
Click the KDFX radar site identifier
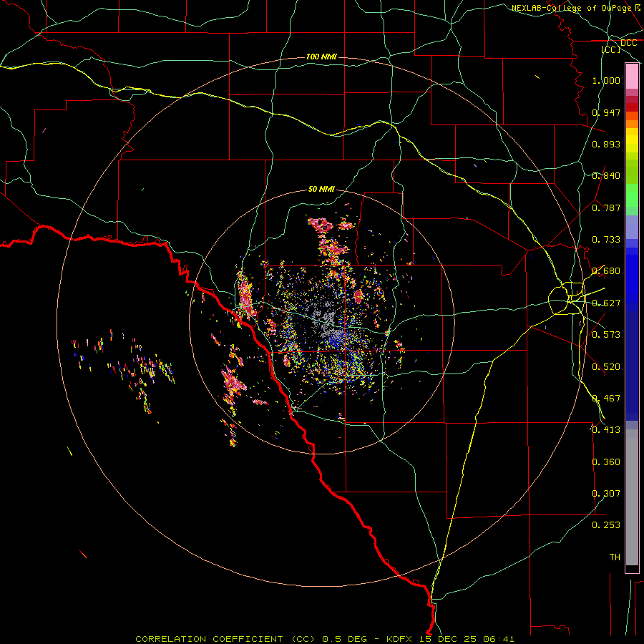(x=401, y=639)
